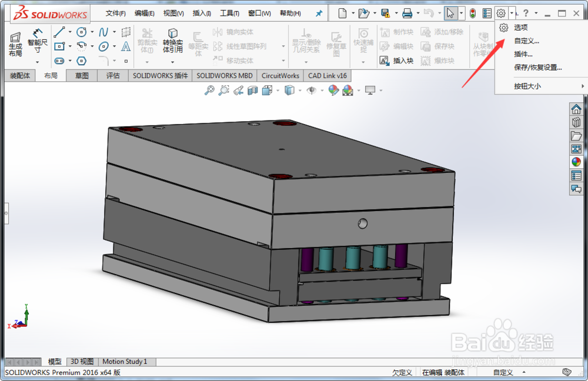Click the Help question mark icon
588x381 pixels.
526,14
